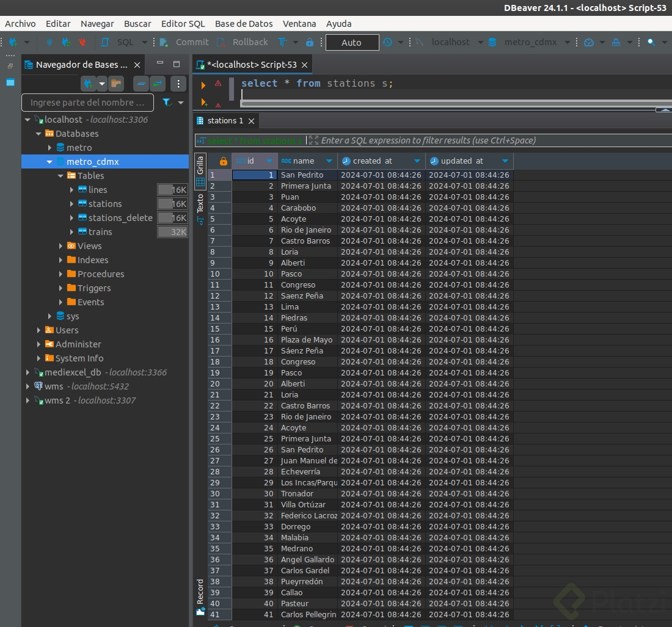Click the create folder icon in navigator
Viewport: 672px width, 627px height.
116,84
